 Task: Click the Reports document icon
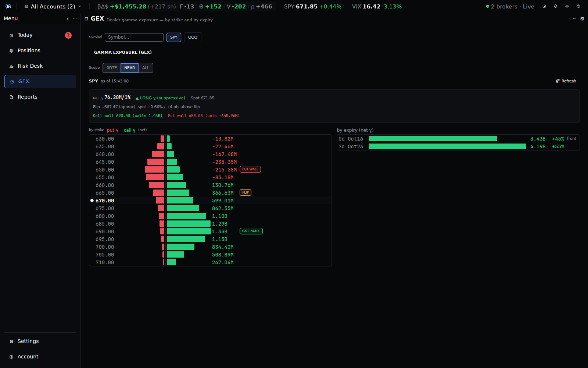click(11, 97)
